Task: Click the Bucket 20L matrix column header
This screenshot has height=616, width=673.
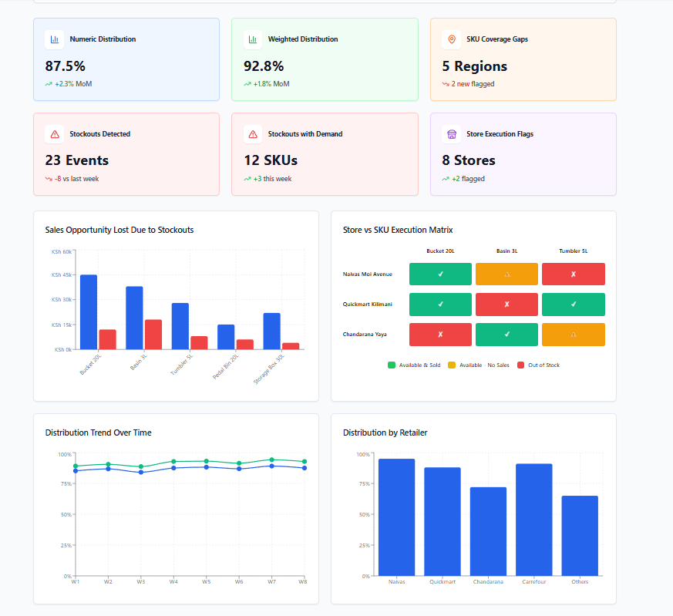Action: [x=440, y=251]
